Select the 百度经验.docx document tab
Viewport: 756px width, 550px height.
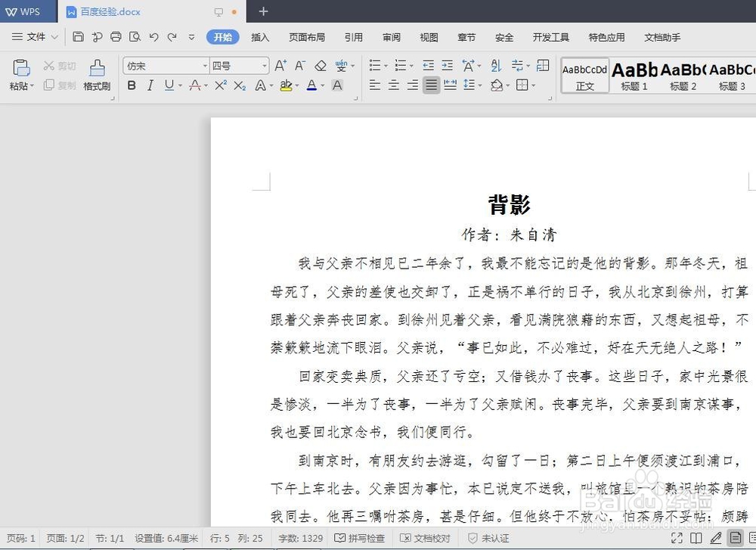[x=152, y=11]
